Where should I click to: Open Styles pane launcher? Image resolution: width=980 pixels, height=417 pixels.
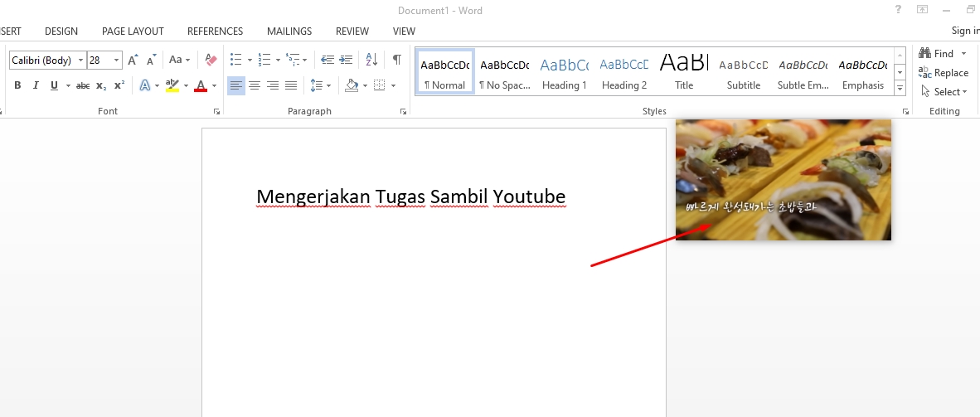coord(905,111)
